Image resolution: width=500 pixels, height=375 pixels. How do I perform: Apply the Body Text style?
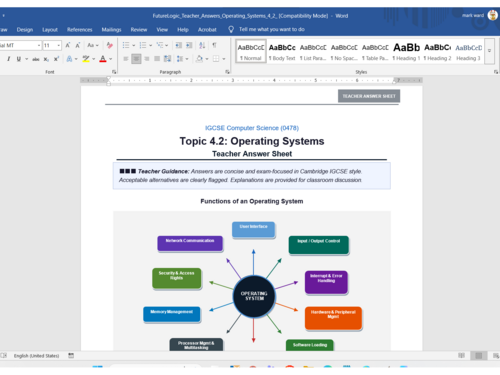pyautogui.click(x=282, y=51)
